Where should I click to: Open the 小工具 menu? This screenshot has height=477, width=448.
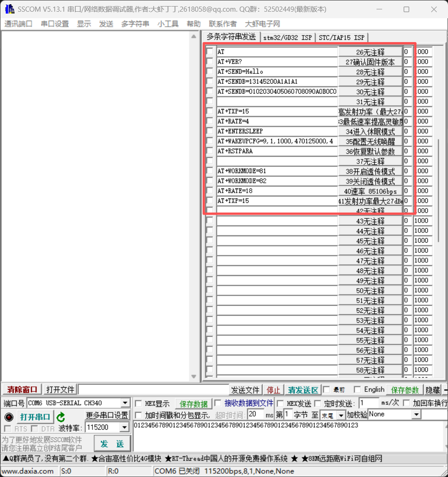168,24
